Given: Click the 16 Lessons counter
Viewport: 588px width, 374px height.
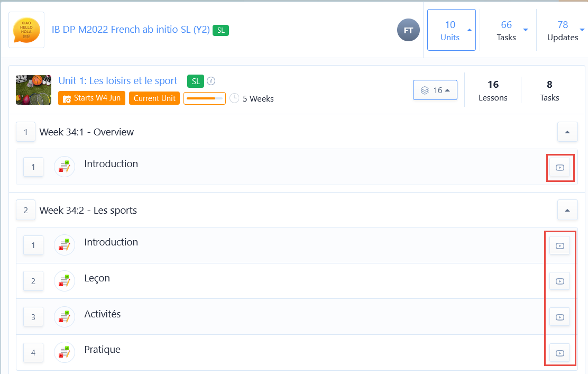Looking at the screenshot, I should coord(493,90).
